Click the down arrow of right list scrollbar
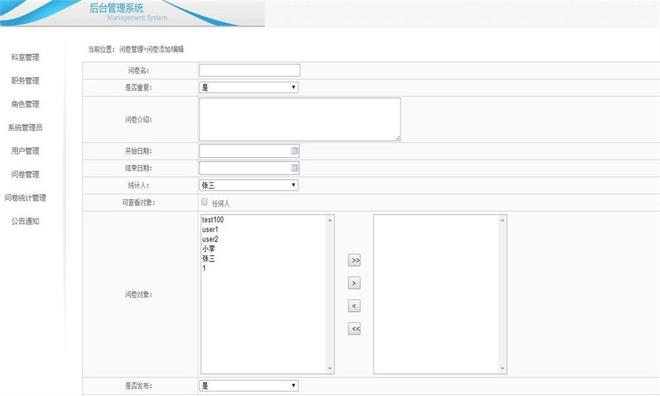 click(502, 369)
